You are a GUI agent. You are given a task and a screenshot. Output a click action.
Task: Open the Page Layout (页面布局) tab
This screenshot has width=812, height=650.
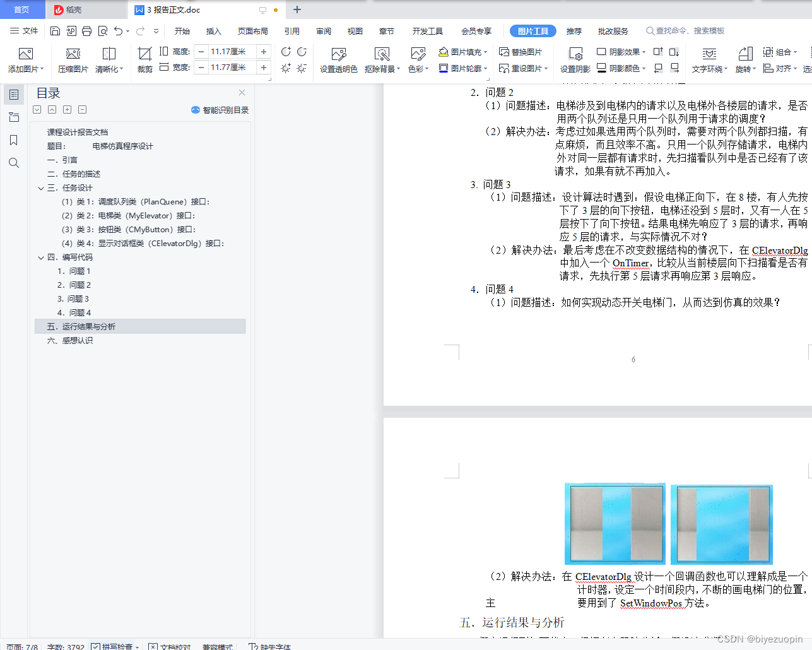point(253,31)
